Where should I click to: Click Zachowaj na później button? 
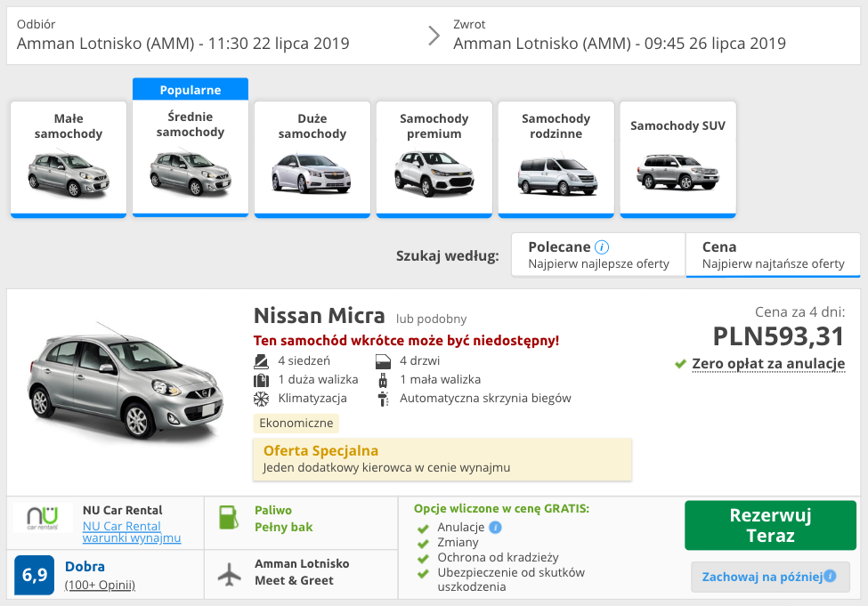click(x=770, y=577)
